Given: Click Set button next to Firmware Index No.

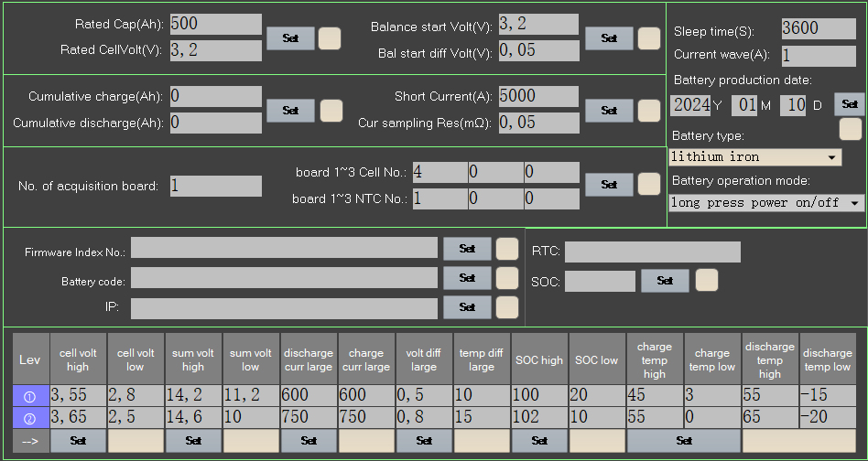Looking at the screenshot, I should point(467,248).
